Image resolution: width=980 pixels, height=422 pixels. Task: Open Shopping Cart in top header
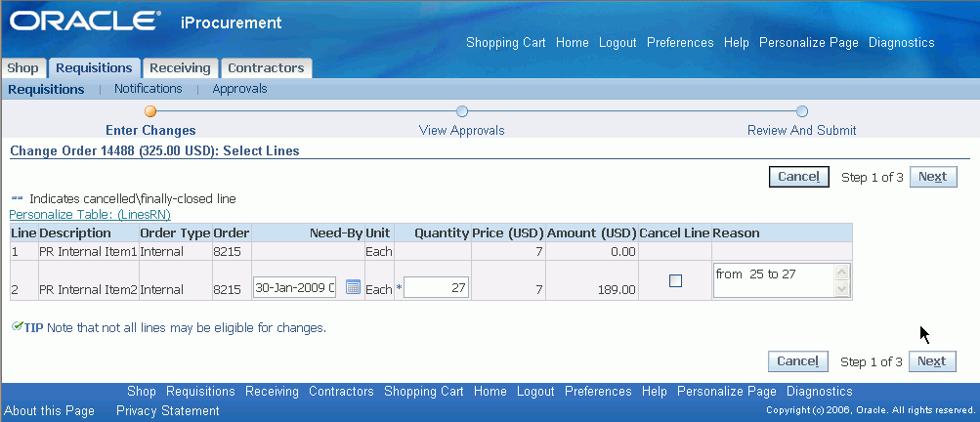tap(505, 43)
